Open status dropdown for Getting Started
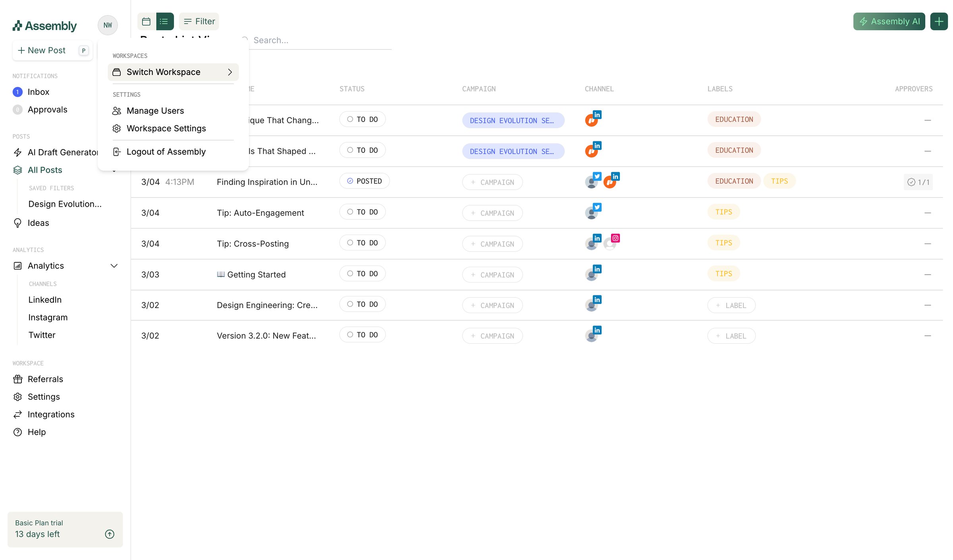 [x=362, y=274]
